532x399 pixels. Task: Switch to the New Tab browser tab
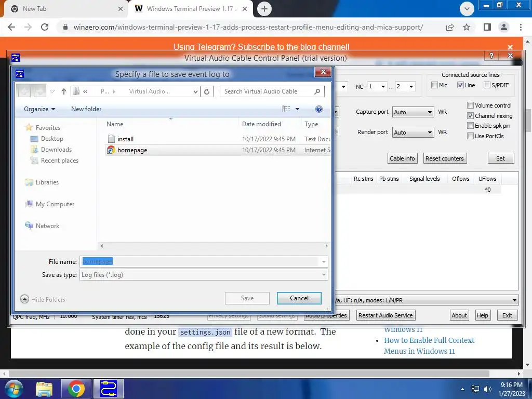click(x=65, y=9)
